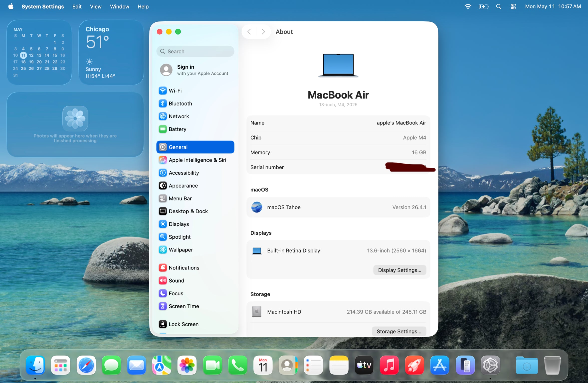
Task: Open Control Center in menu bar
Action: pos(513,6)
